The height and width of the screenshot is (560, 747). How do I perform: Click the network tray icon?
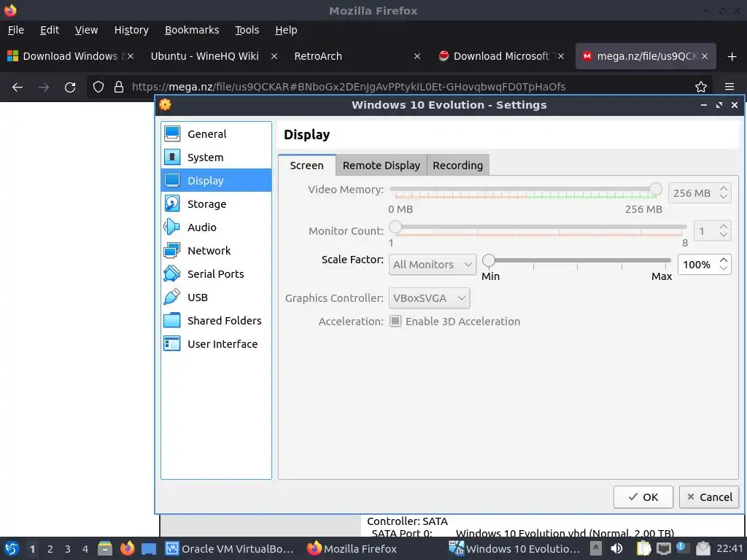[663, 548]
